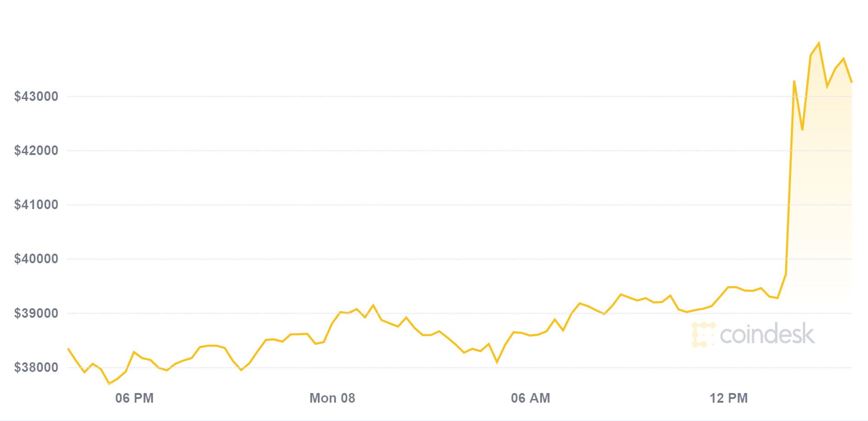Click the 06 PM time axis label

point(134,398)
